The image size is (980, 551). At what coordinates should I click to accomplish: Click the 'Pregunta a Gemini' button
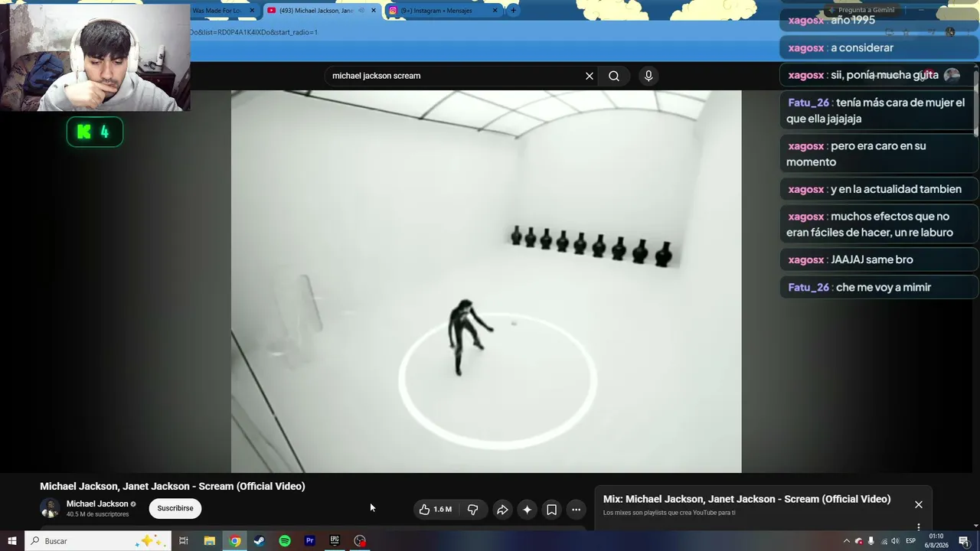(861, 11)
